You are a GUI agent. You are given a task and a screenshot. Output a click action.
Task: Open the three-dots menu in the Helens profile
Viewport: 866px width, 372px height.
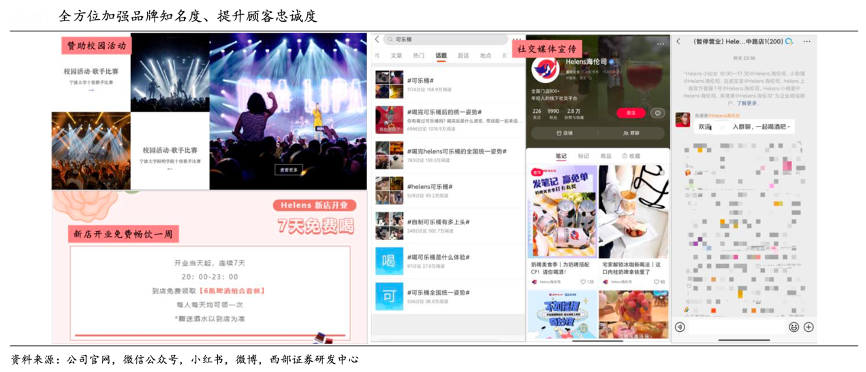661,44
